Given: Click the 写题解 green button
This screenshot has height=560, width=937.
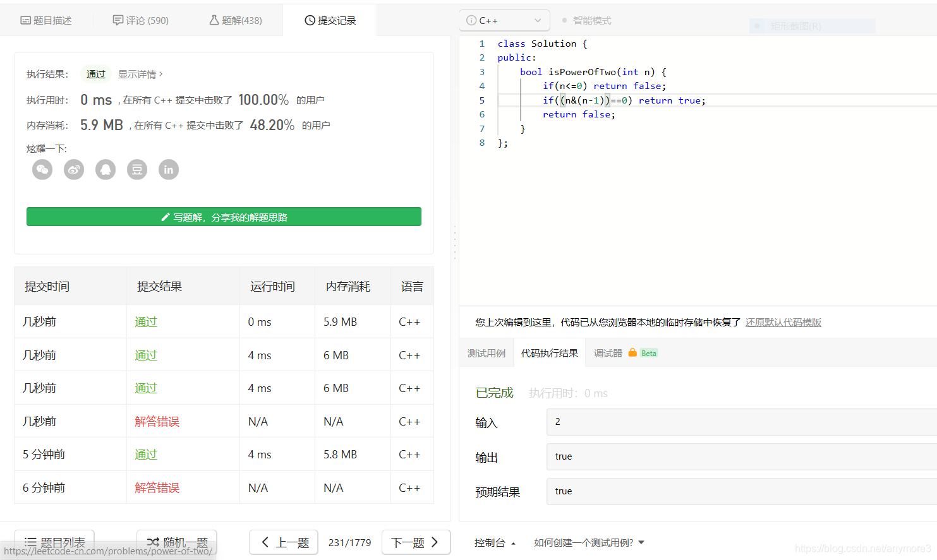Looking at the screenshot, I should pos(224,216).
